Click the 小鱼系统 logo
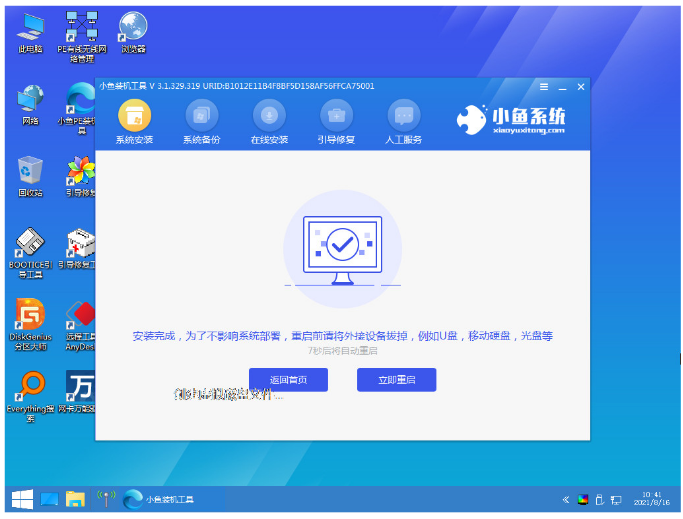 click(511, 119)
